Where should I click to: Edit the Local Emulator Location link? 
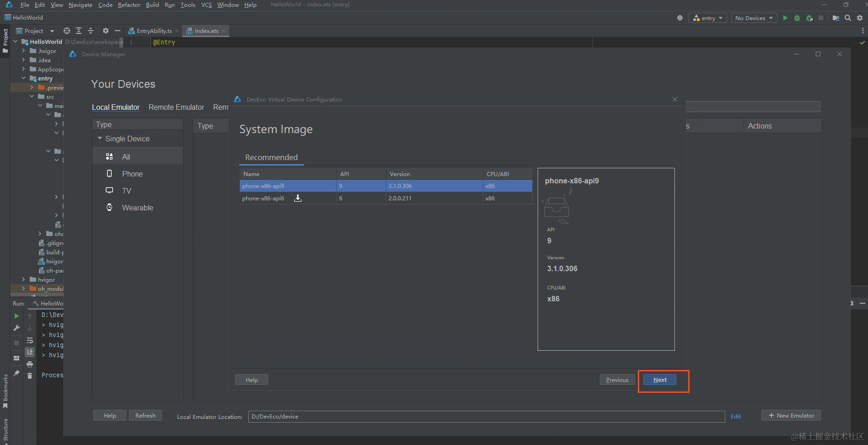pyautogui.click(x=735, y=416)
